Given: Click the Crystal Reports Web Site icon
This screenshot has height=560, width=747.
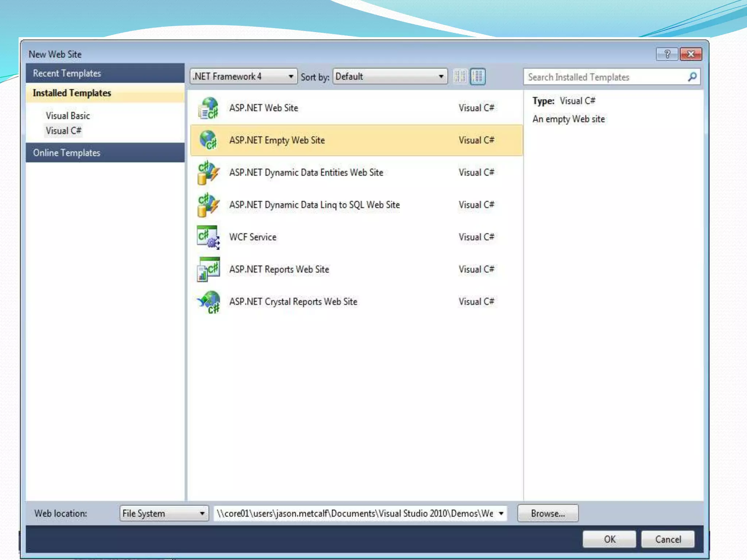Looking at the screenshot, I should (208, 302).
